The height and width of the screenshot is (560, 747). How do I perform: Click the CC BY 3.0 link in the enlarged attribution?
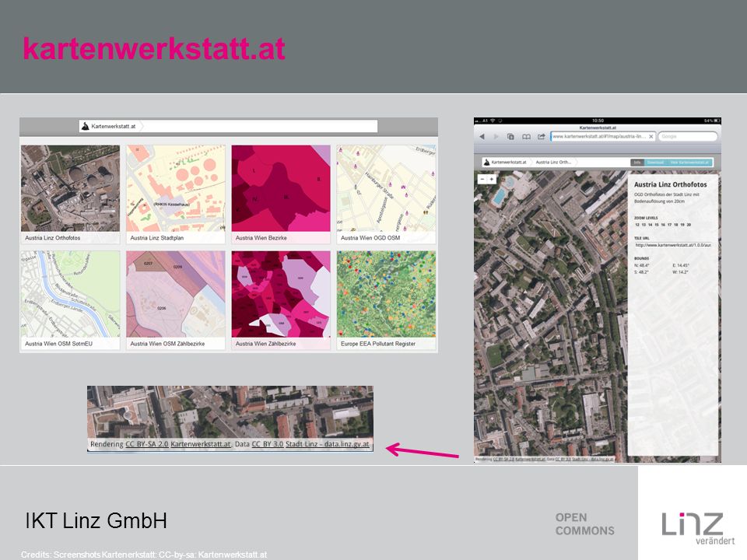[x=267, y=444]
